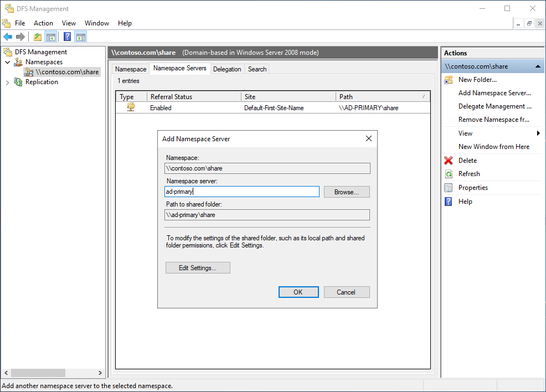Click the Enabled referral status cell
This screenshot has height=392, width=546.
[161, 108]
